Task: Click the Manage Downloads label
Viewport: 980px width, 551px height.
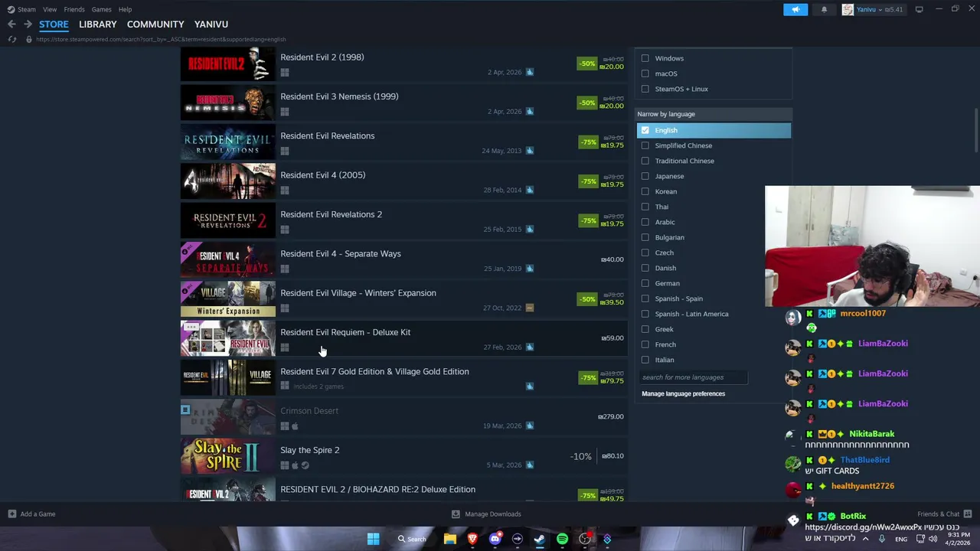Action: [493, 514]
